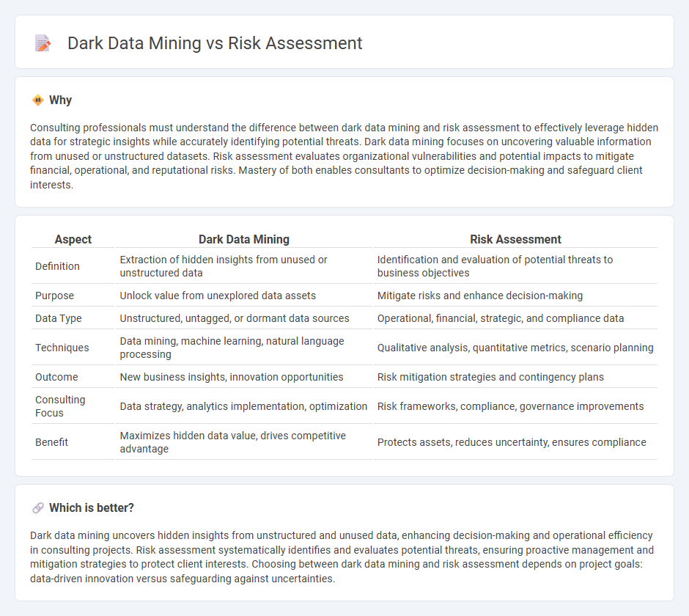
Task: Click cell 'Risk frameworks, compliance, governance improvements'
Action: 515,406
